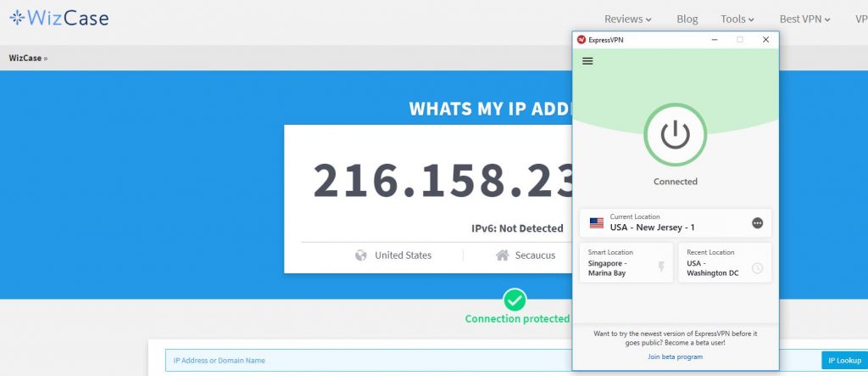This screenshot has width=868, height=376.
Task: Select Recent Location USA Washington DC
Action: (x=725, y=263)
